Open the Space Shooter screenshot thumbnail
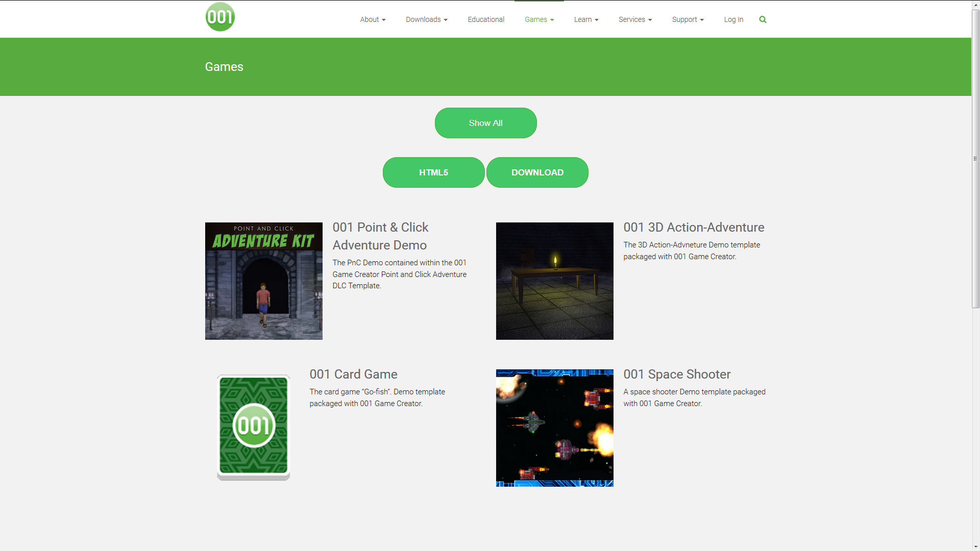 coord(555,428)
